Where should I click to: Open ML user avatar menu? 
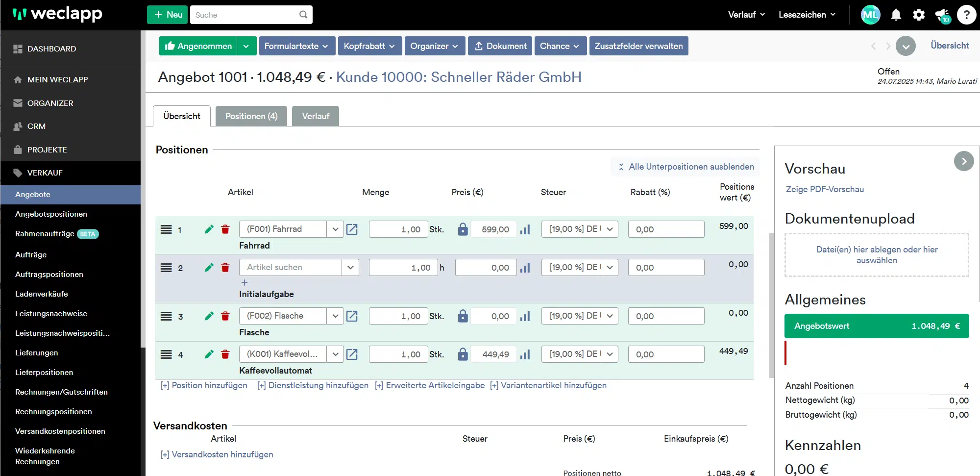click(x=870, y=15)
